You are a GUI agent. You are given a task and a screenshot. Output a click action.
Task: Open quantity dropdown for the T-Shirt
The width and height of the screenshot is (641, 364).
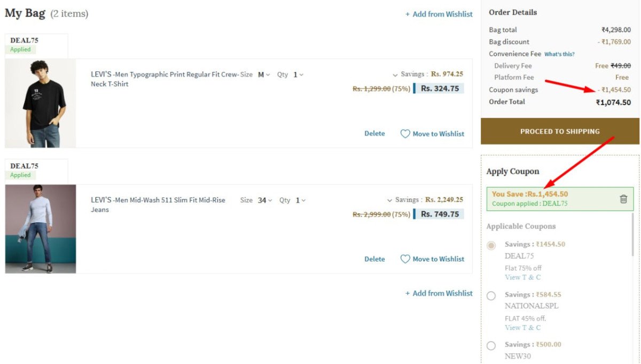[298, 75]
